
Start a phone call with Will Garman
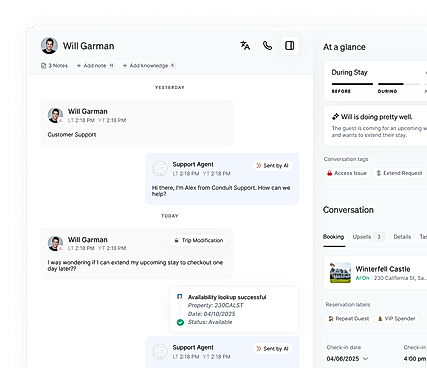[x=267, y=45]
